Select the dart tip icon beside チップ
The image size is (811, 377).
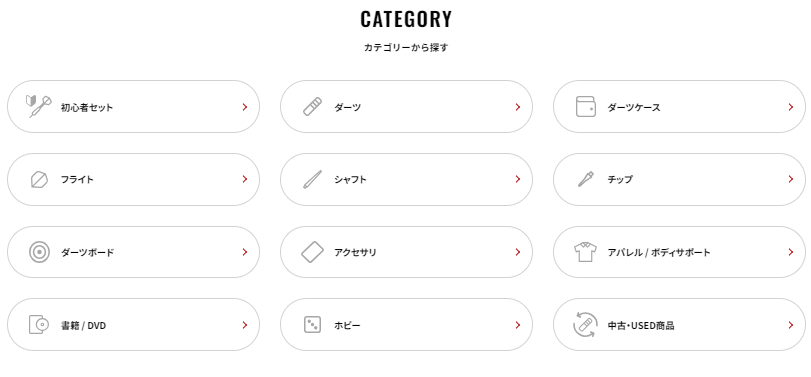pos(585,179)
